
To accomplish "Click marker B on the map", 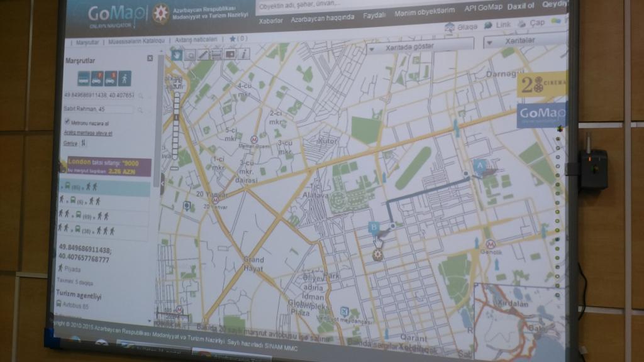I will [x=374, y=228].
